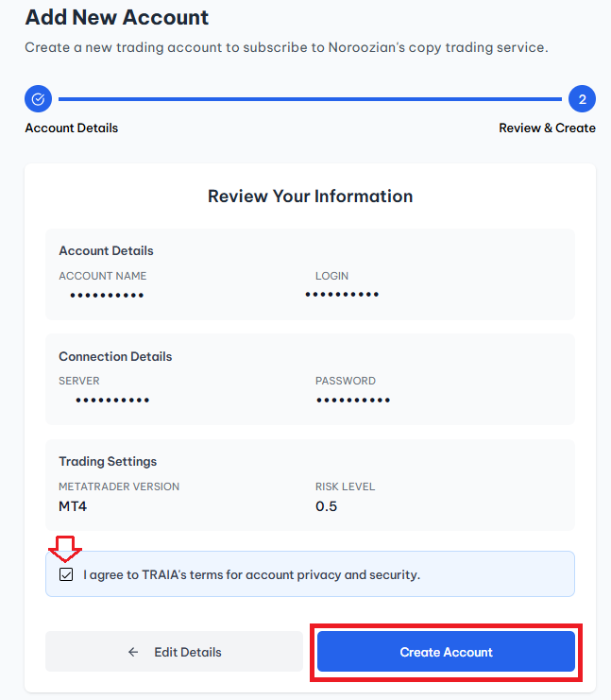Click the TRAIA terms agreement text

coord(251,574)
